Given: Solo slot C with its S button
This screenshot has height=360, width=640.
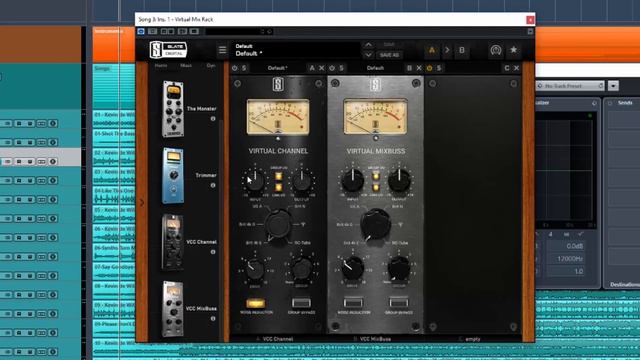Looking at the screenshot, I should pos(439,68).
